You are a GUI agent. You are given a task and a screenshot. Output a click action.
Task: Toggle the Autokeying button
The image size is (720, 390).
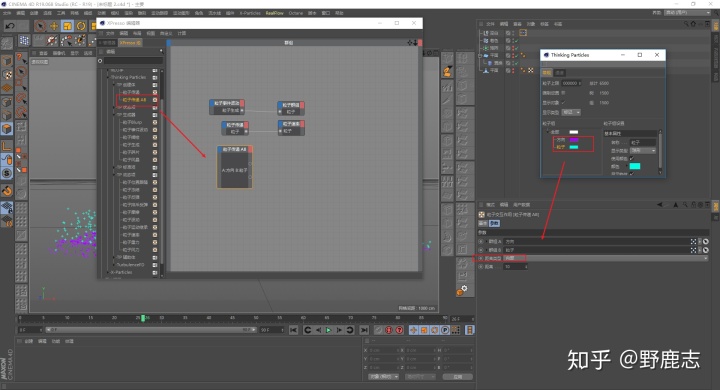(x=389, y=330)
